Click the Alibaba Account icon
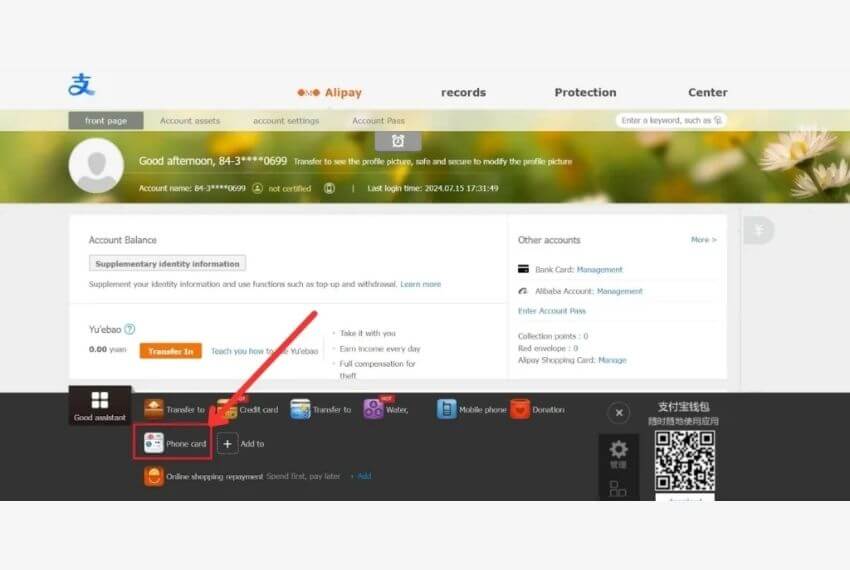 pos(523,291)
